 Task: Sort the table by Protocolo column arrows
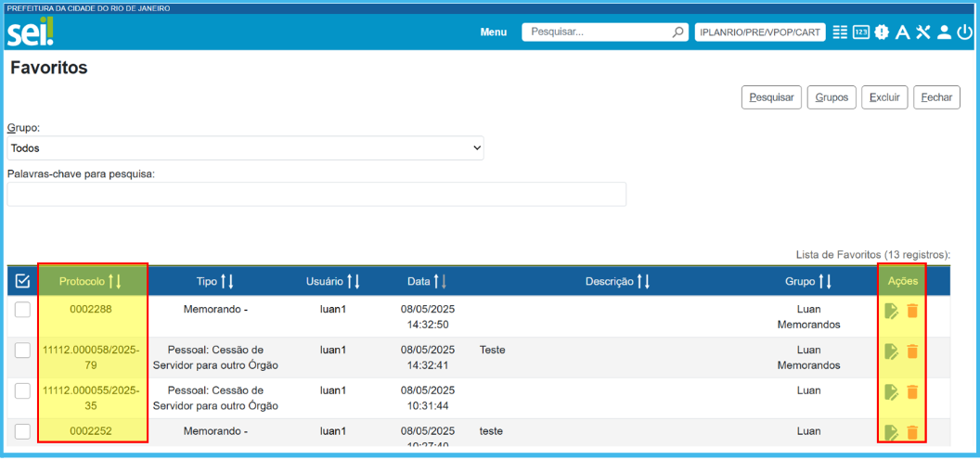click(115, 281)
